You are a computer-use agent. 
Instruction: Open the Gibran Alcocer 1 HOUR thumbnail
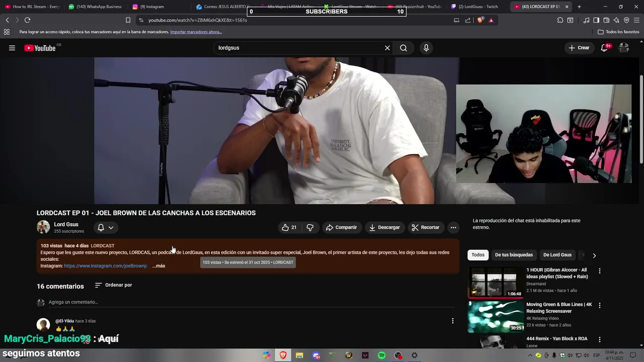496,282
